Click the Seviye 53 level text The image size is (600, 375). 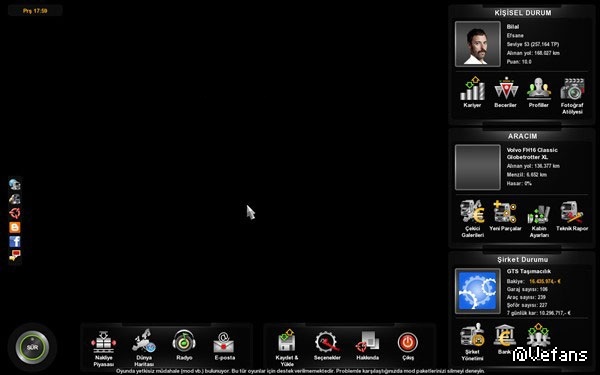533,44
